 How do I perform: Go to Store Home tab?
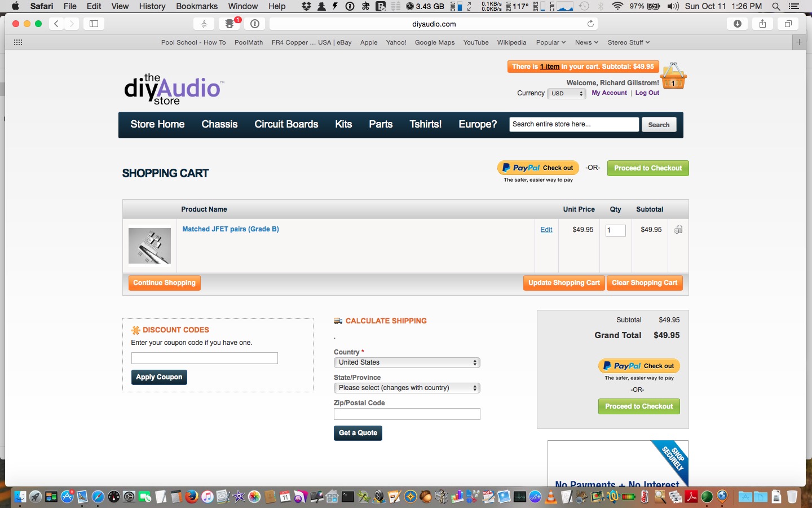(x=157, y=124)
